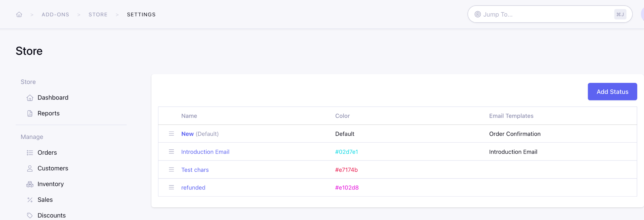Click the Reports document icon

click(30, 113)
